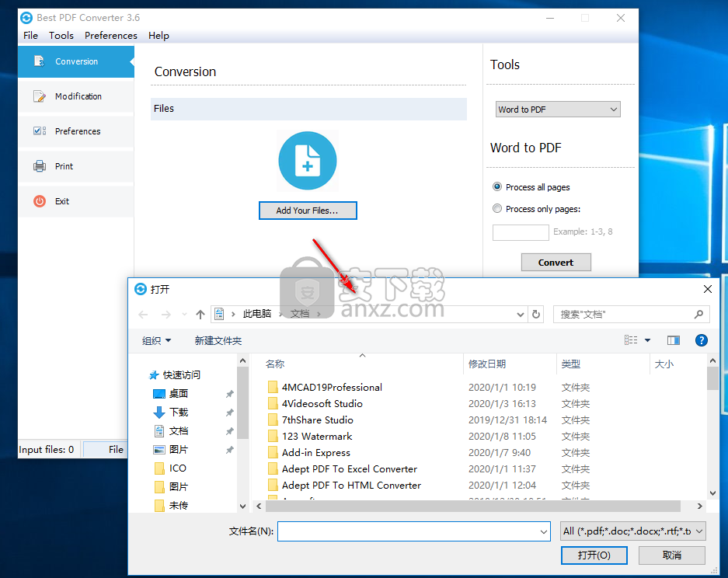Open the Preferences menu
This screenshot has width=728, height=578.
click(x=110, y=35)
